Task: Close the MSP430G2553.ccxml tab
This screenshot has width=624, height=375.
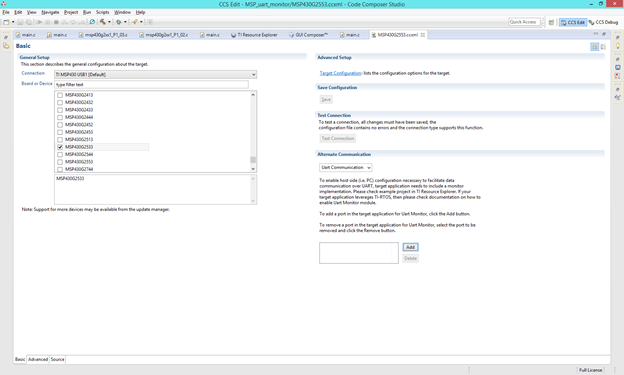Action: [x=423, y=35]
